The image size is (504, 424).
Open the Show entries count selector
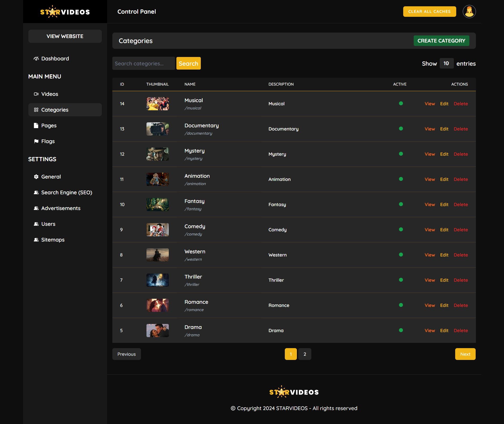446,63
